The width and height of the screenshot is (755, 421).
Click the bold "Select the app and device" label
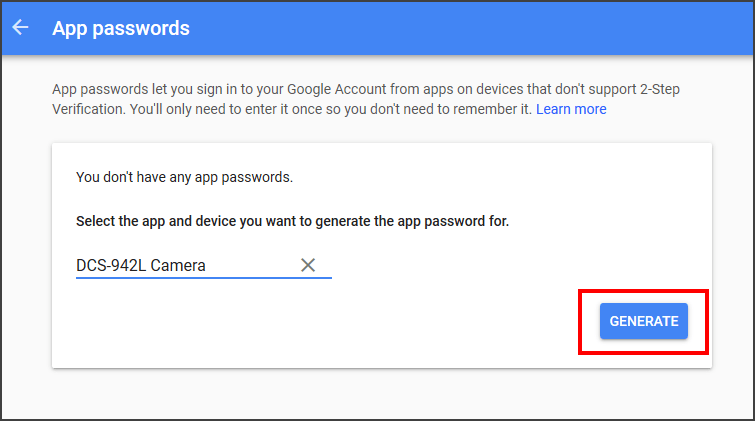pyautogui.click(x=292, y=221)
